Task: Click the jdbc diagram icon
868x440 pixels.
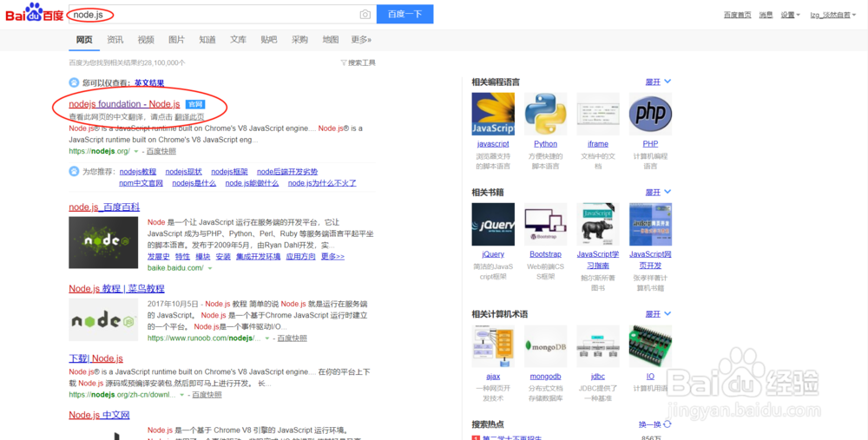Action: point(598,346)
